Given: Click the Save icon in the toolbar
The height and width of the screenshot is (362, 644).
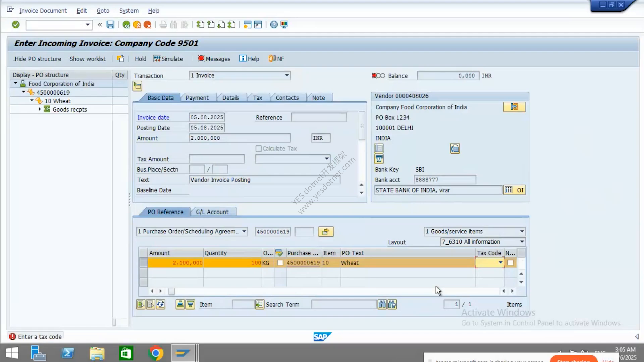Looking at the screenshot, I should coord(110,25).
